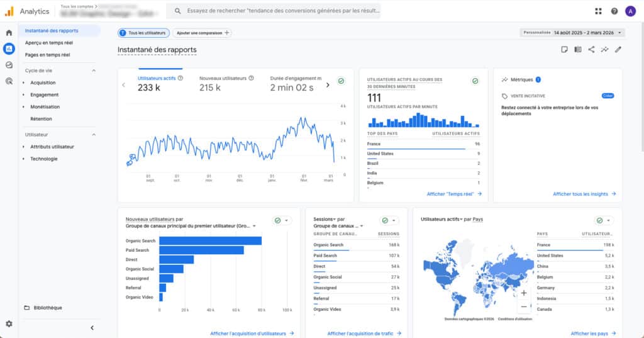Viewport: 644px width, 338px height.
Task: Open data quality check in Sessions card
Action: pyautogui.click(x=385, y=220)
